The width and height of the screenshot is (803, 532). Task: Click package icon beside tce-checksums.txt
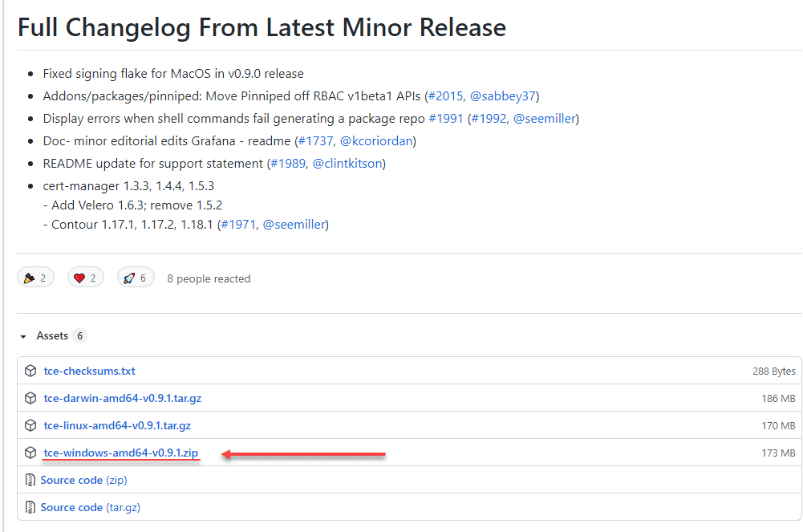click(x=30, y=371)
